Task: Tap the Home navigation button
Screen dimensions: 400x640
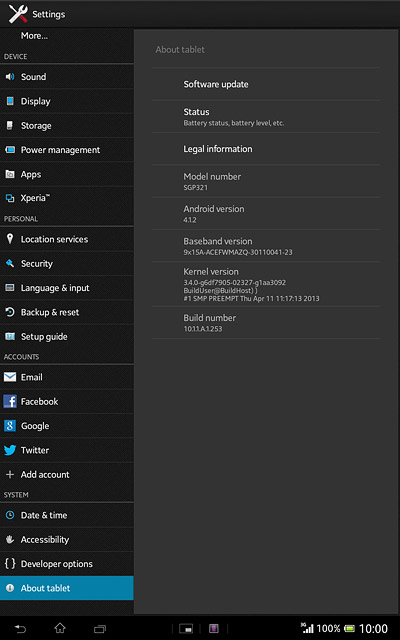Action: coord(60,628)
